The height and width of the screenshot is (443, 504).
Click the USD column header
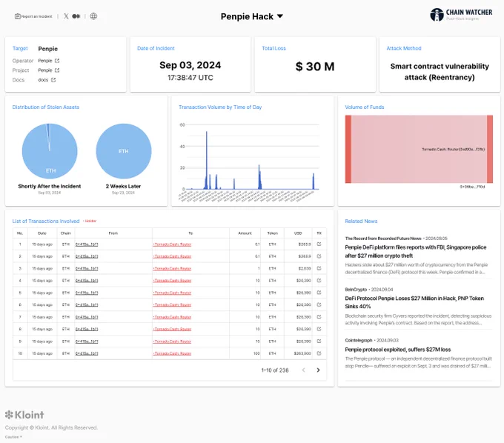click(298, 233)
